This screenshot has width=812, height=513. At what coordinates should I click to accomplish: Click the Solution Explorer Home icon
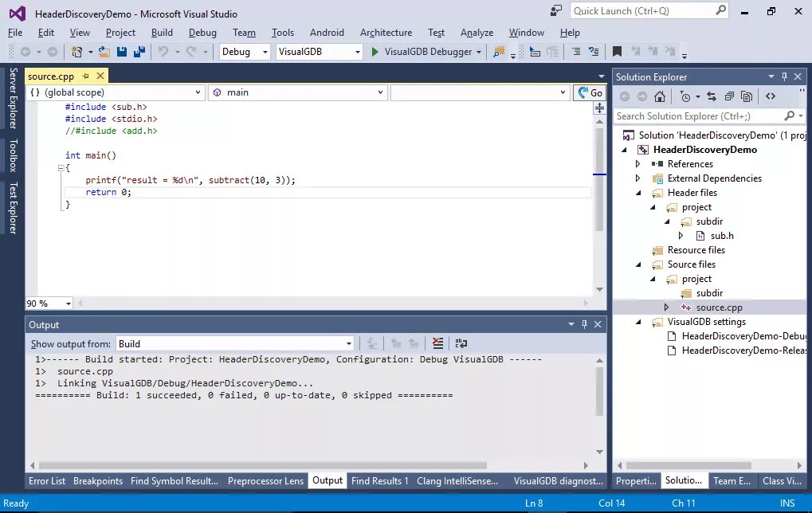point(659,96)
